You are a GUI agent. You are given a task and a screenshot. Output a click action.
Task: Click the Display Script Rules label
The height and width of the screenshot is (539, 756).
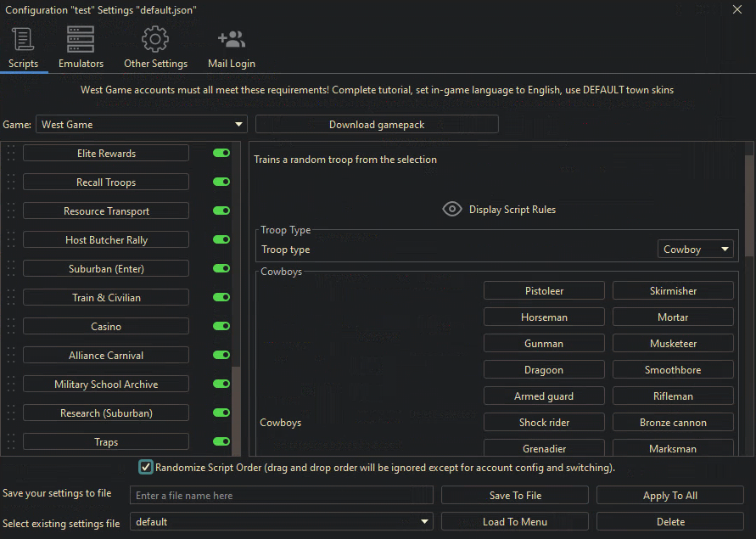coord(512,210)
